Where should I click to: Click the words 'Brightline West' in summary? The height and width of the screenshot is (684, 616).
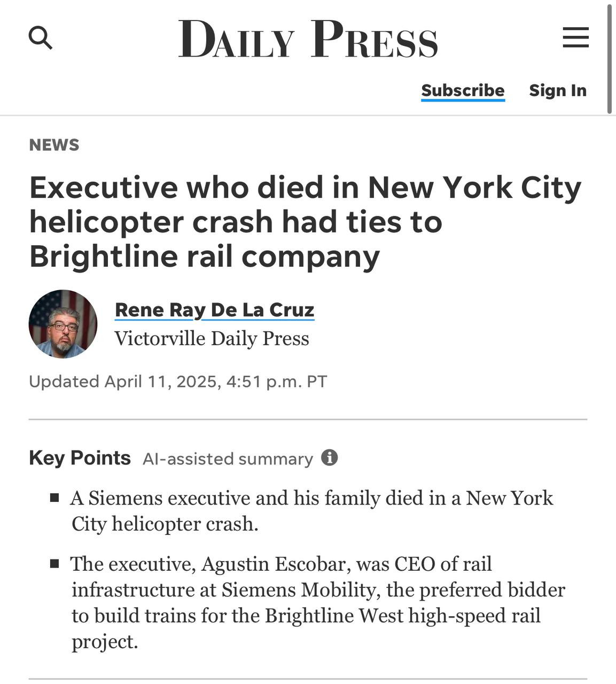(x=333, y=616)
